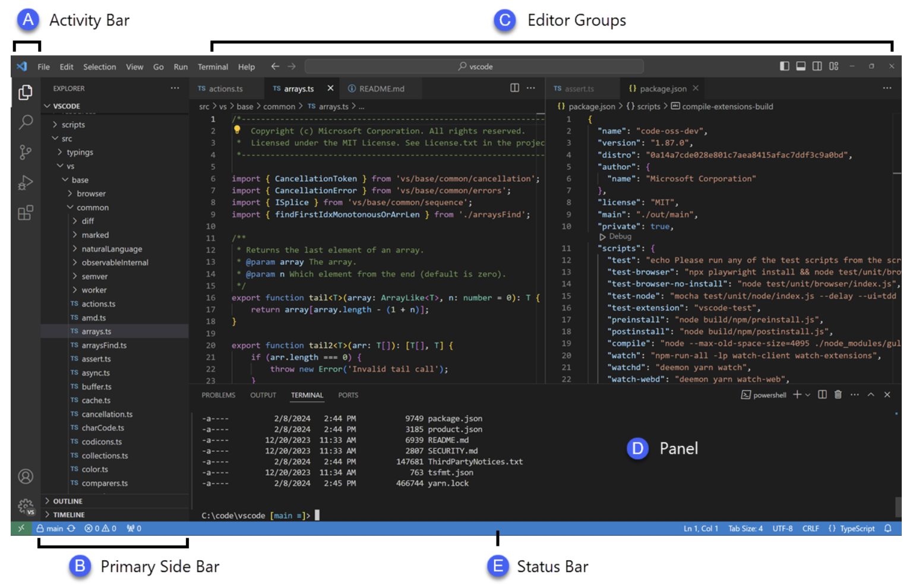Image resolution: width=916 pixels, height=588 pixels.
Task: Click the forwarded ports indicator in status bar
Action: click(x=134, y=528)
